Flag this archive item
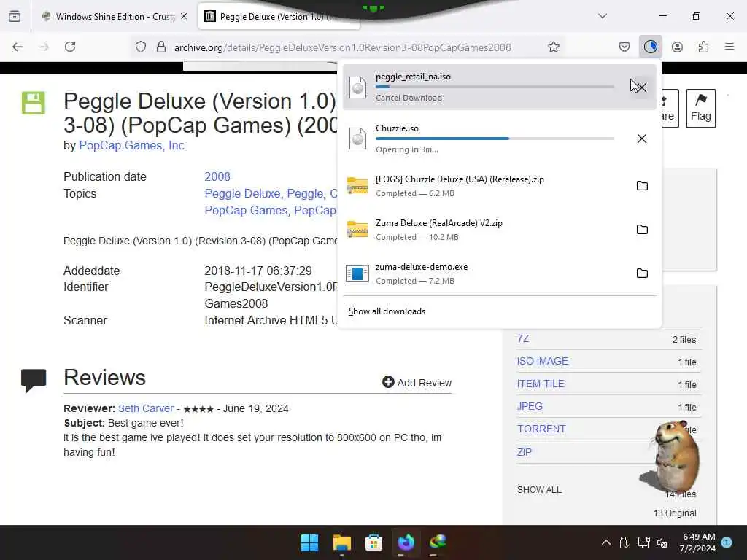This screenshot has height=560, width=747. [x=701, y=108]
